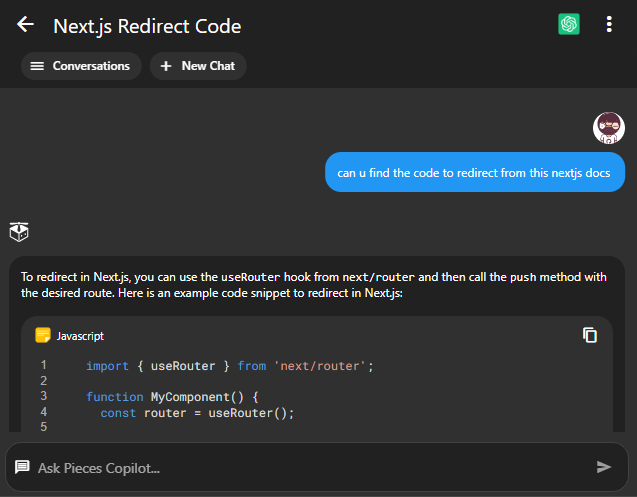
Task: Copy the code snippet with copy icon
Action: [590, 335]
